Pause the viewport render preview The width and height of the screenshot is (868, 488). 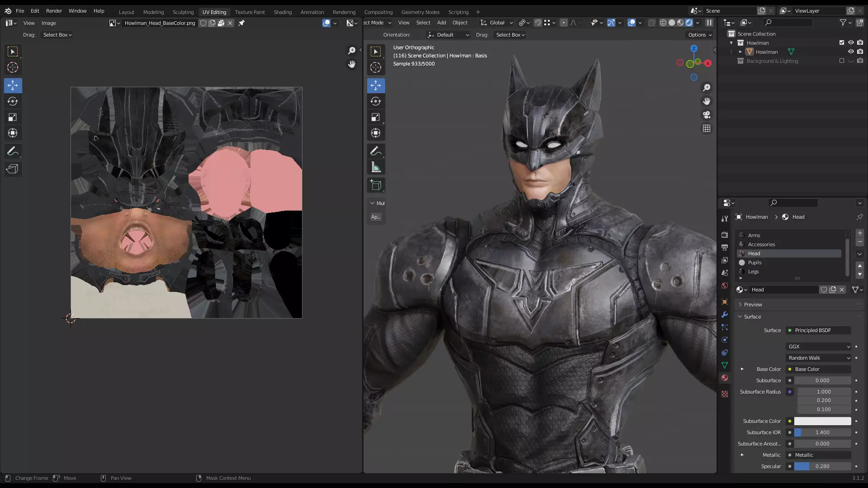(709, 23)
